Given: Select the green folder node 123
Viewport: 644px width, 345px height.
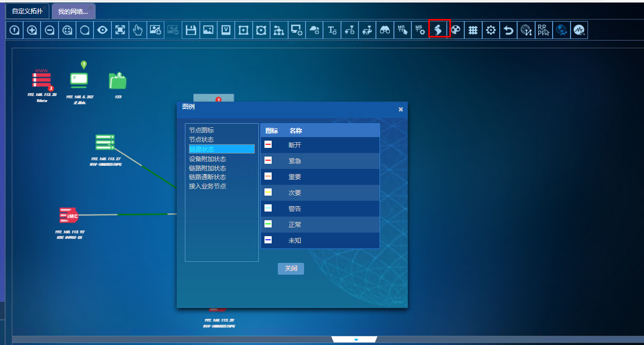Looking at the screenshot, I should (118, 81).
